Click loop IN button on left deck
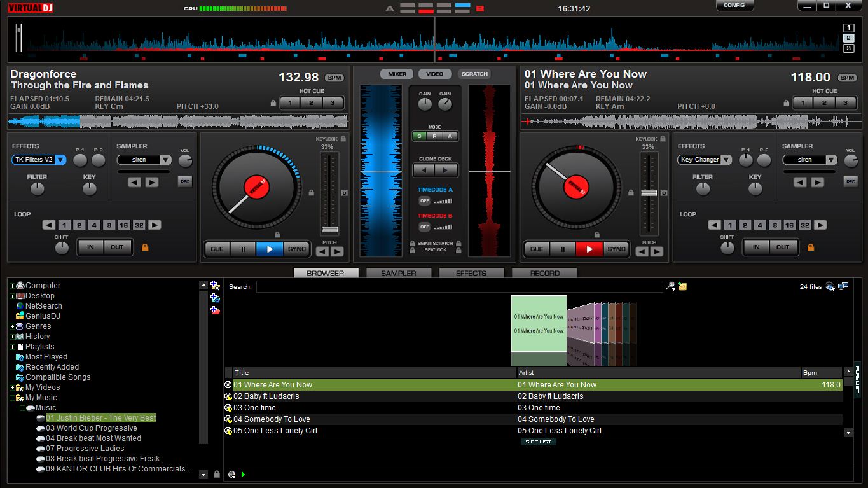 point(90,247)
